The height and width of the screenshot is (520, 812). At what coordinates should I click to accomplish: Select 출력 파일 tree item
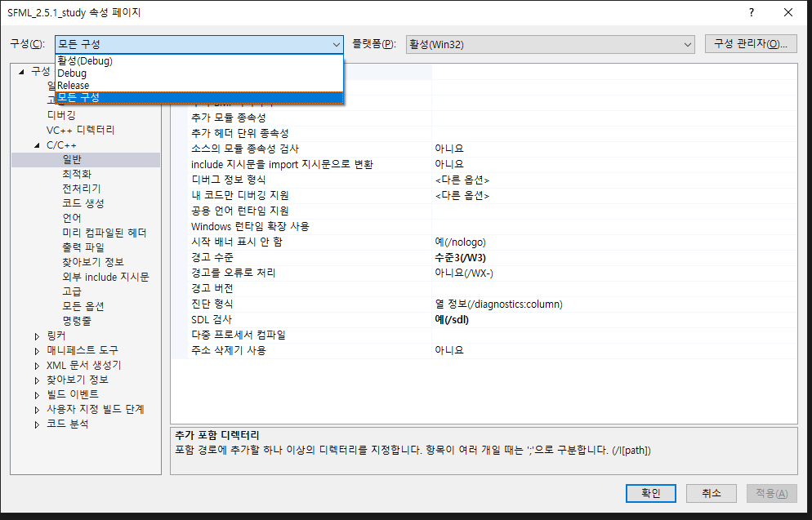pos(83,247)
